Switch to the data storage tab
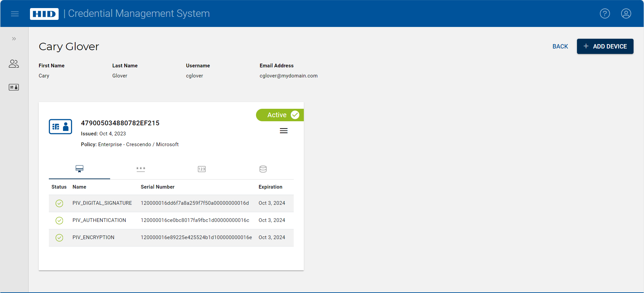This screenshot has width=644, height=293. (x=263, y=169)
